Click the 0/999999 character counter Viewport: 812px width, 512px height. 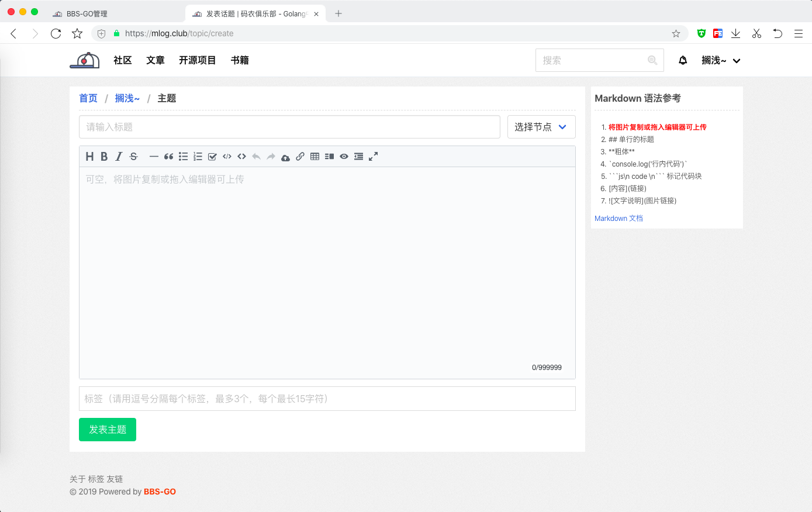547,368
